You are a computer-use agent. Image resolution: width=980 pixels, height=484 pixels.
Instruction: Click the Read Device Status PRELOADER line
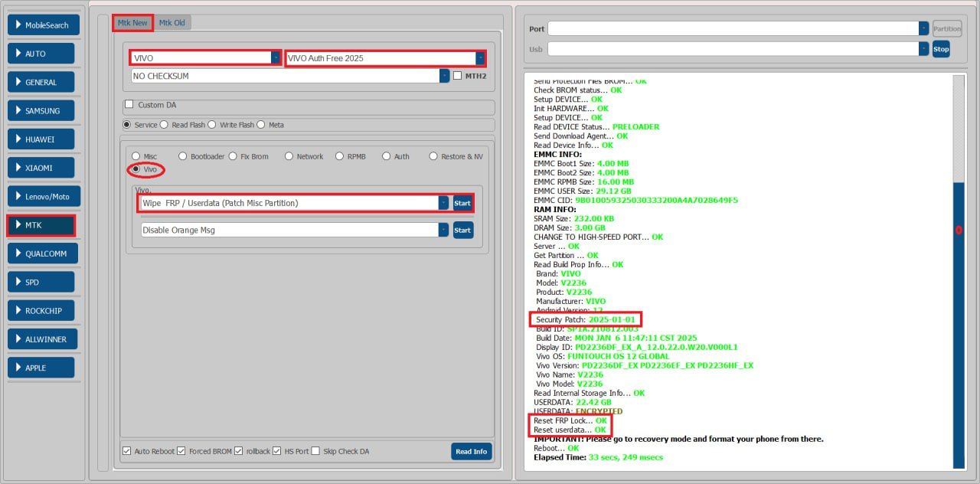[x=596, y=126]
